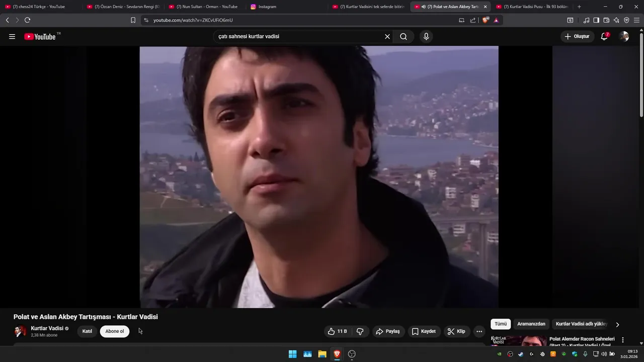Go back with the browser back arrow
The height and width of the screenshot is (362, 644).
coord(7,20)
